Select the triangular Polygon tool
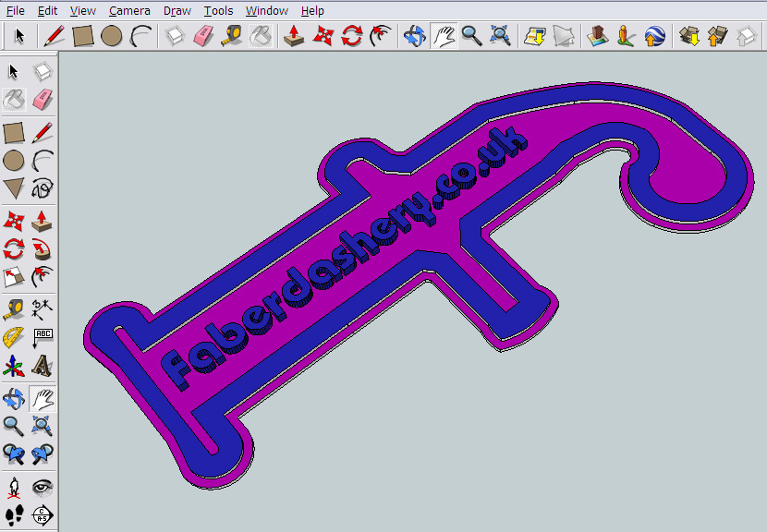 (14, 188)
